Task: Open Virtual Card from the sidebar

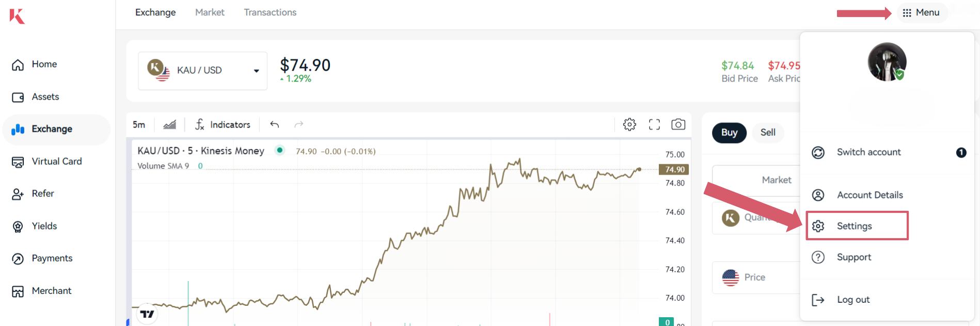Action: point(56,162)
